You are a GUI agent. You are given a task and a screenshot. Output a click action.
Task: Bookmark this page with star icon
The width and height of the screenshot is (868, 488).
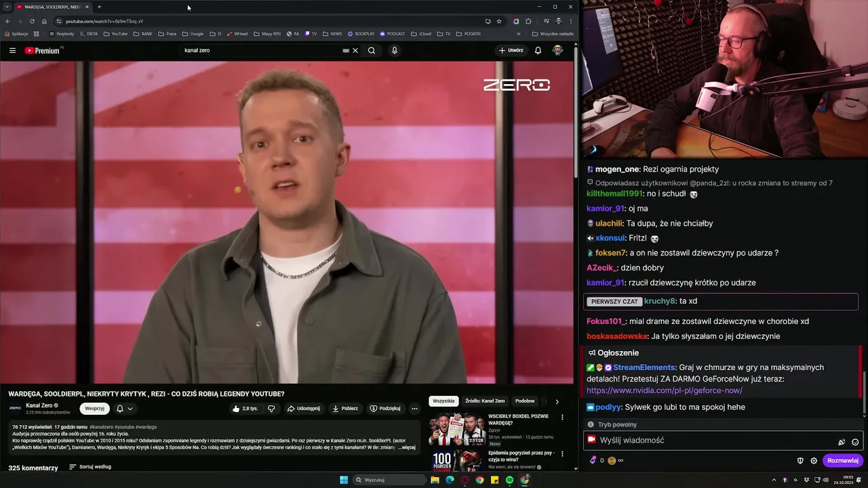[499, 21]
